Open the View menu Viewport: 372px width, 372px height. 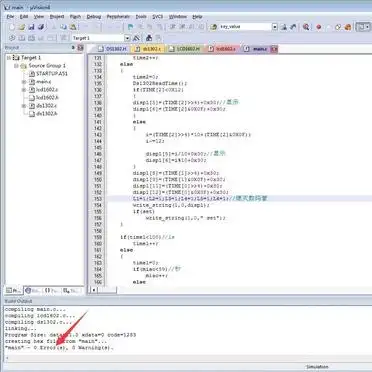(39, 16)
